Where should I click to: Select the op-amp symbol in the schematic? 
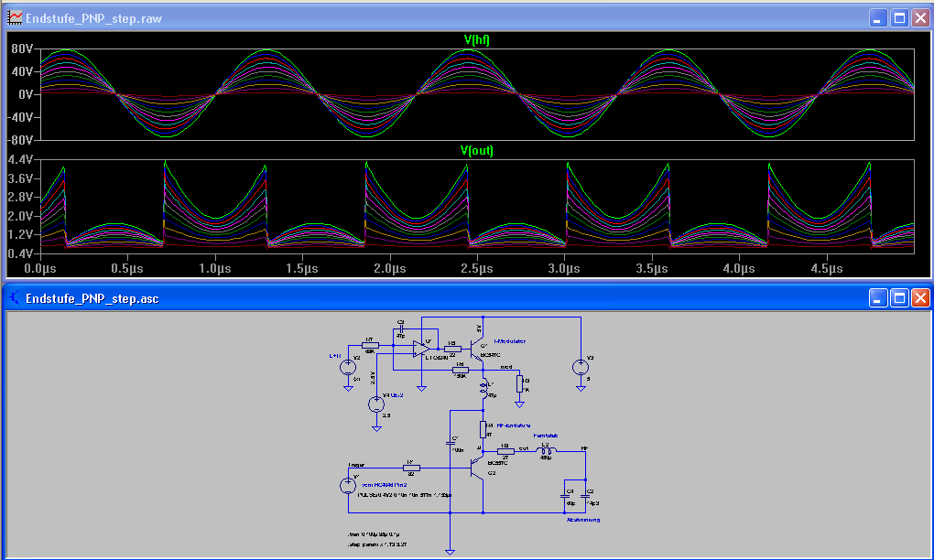421,349
